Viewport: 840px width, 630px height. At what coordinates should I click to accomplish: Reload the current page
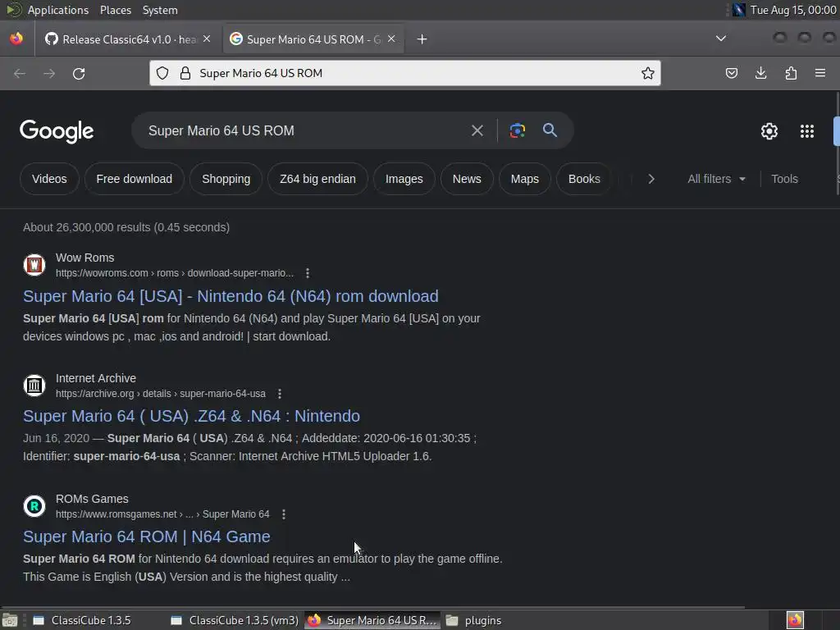click(x=79, y=73)
